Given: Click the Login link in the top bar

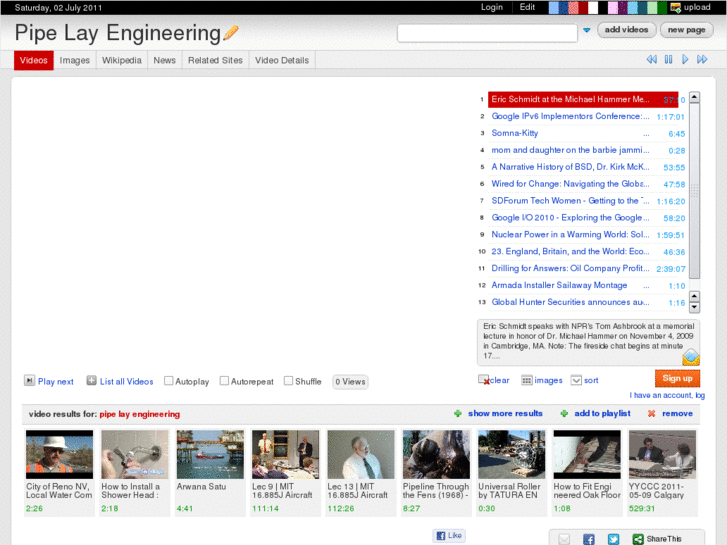Looking at the screenshot, I should tap(492, 7).
